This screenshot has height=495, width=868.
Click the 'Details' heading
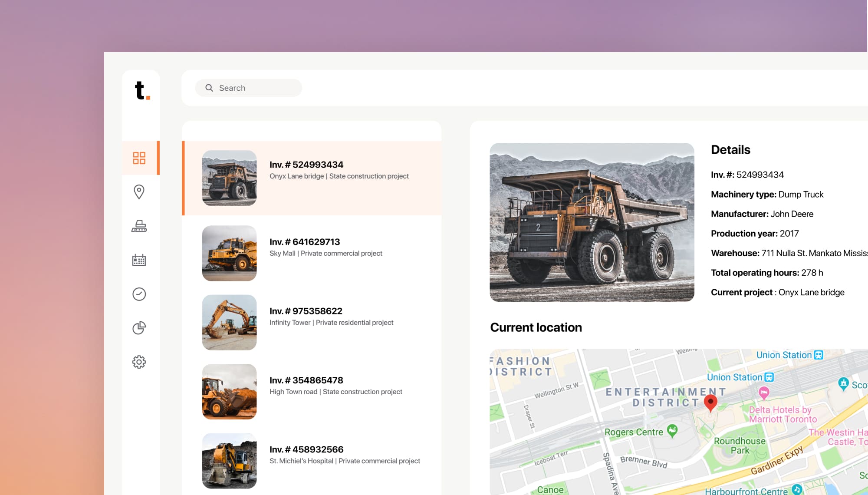point(730,149)
